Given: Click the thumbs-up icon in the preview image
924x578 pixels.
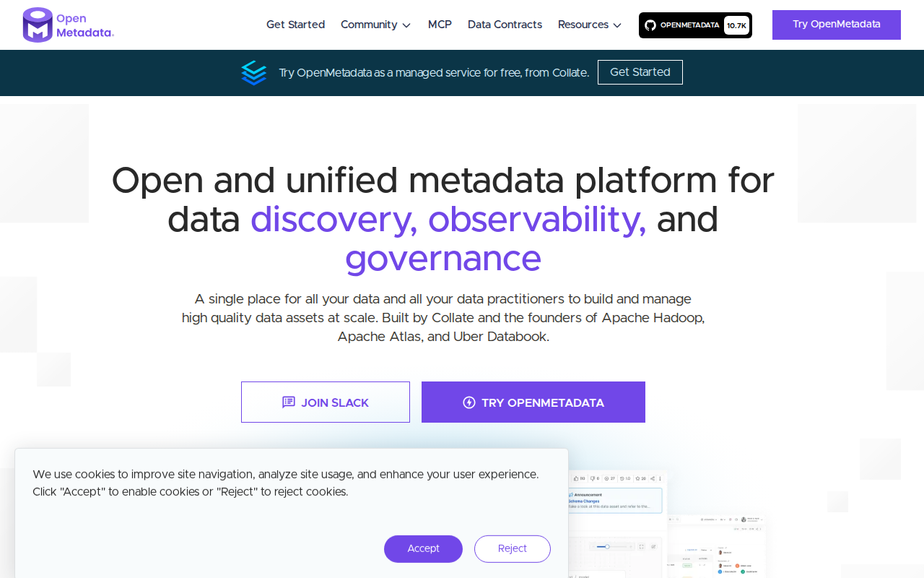Looking at the screenshot, I should click(576, 478).
